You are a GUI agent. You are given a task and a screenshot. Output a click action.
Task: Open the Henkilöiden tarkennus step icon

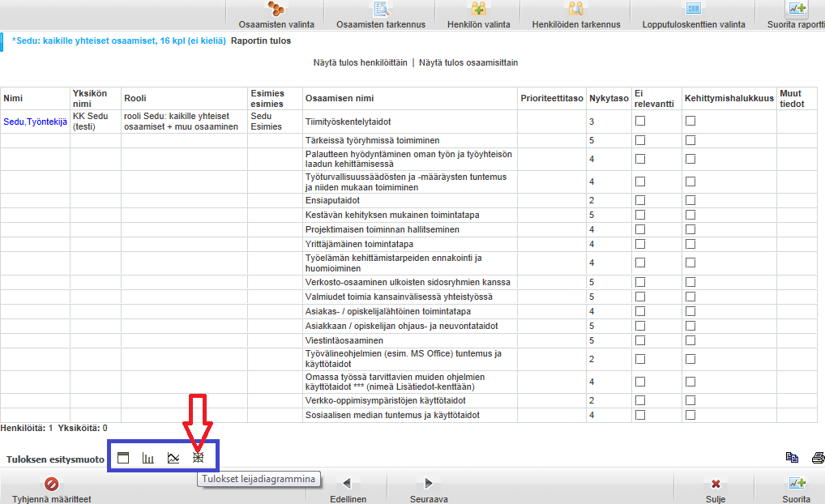tap(575, 8)
